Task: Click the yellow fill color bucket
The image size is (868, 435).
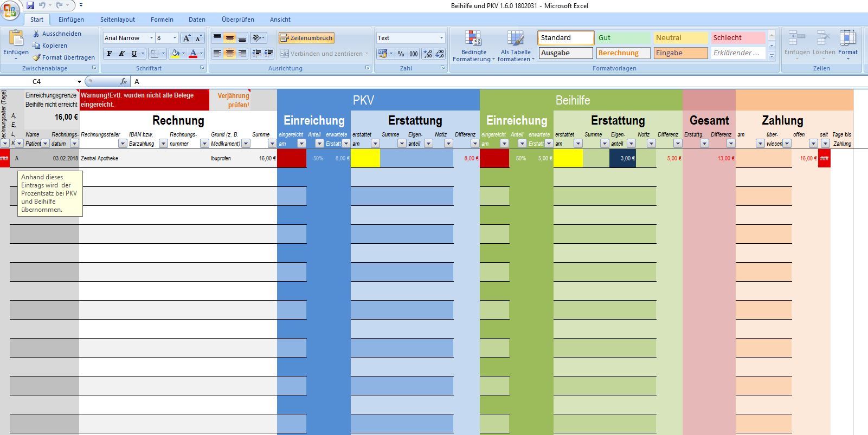Action: pyautogui.click(x=175, y=54)
